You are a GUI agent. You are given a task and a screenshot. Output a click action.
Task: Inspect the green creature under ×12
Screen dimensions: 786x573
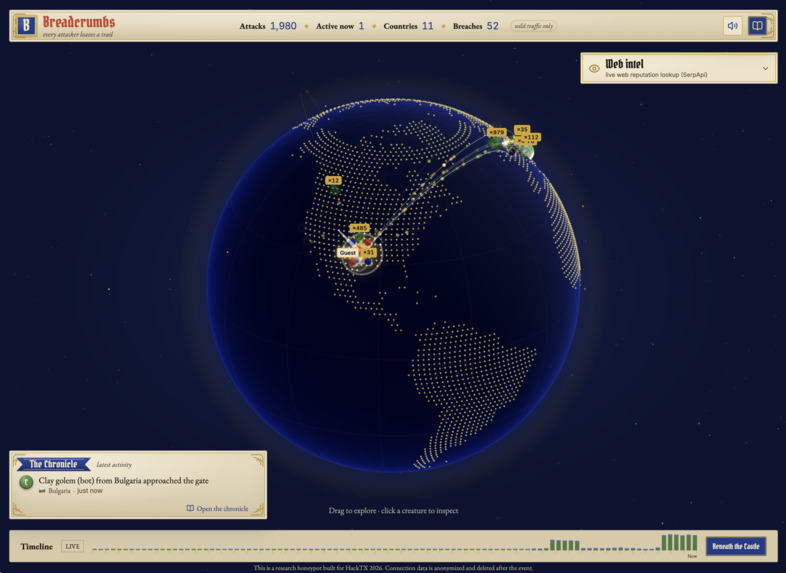click(335, 190)
